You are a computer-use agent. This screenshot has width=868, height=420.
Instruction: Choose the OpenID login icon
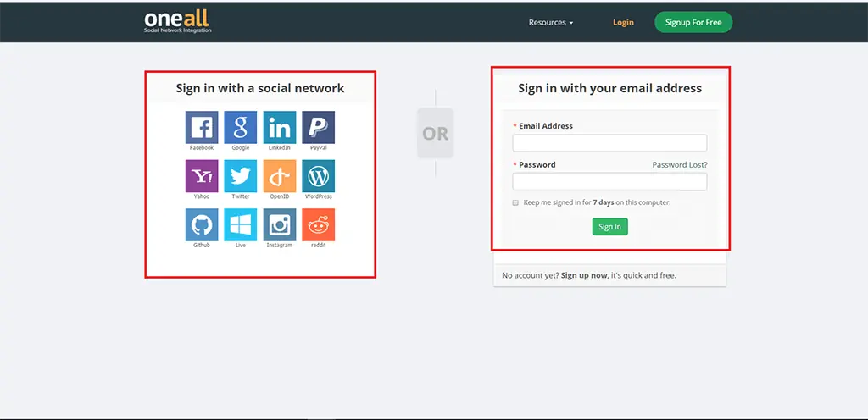(280, 176)
